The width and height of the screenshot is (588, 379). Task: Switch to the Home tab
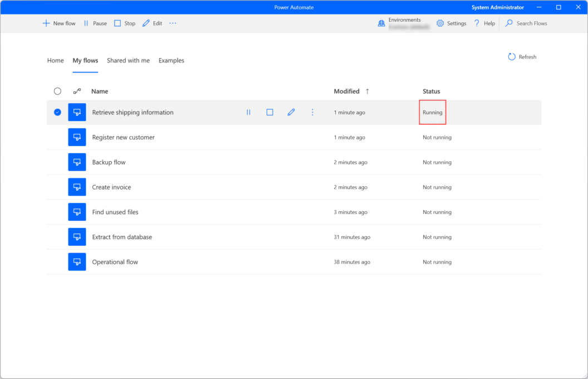56,60
